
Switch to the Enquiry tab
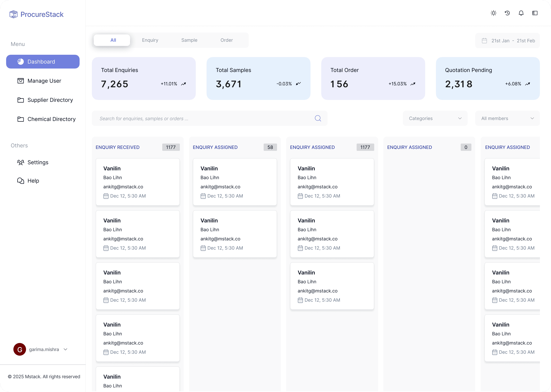150,40
